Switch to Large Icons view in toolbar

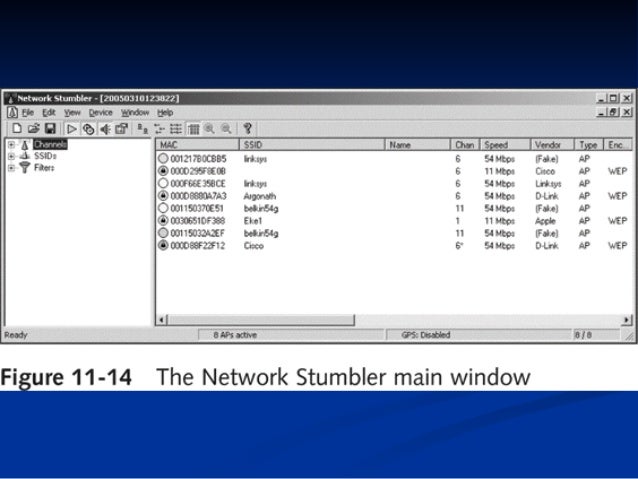(142, 129)
